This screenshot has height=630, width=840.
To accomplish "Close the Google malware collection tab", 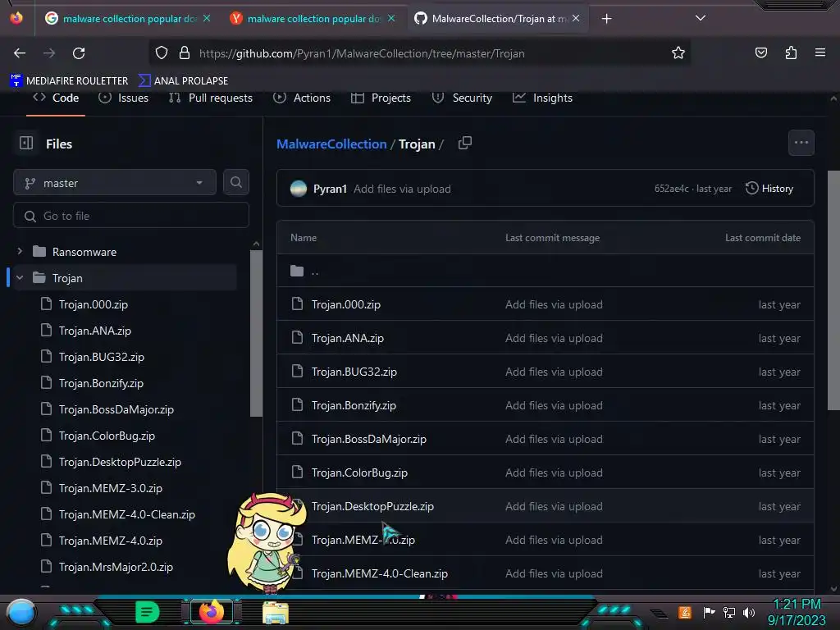I will (207, 18).
